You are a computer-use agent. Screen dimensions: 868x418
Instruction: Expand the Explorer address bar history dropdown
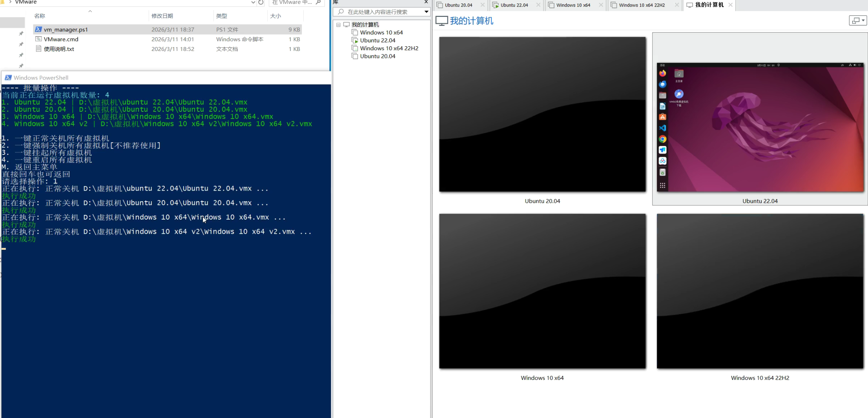tap(253, 2)
